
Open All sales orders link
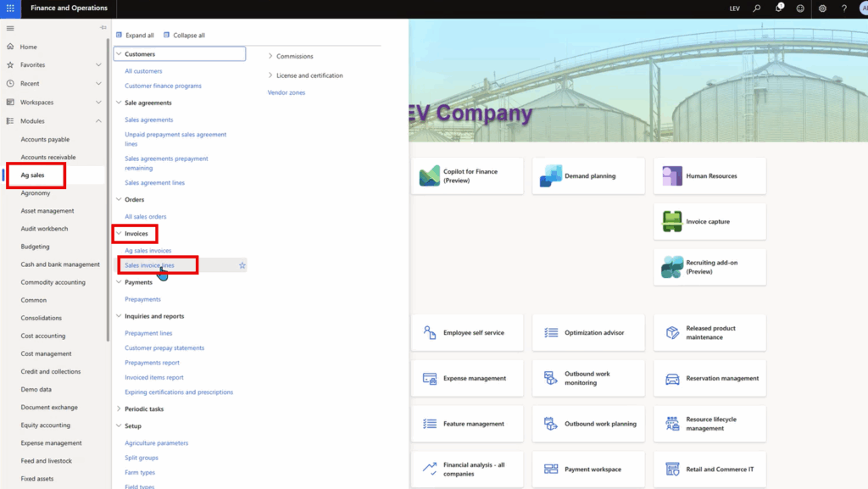click(x=146, y=216)
